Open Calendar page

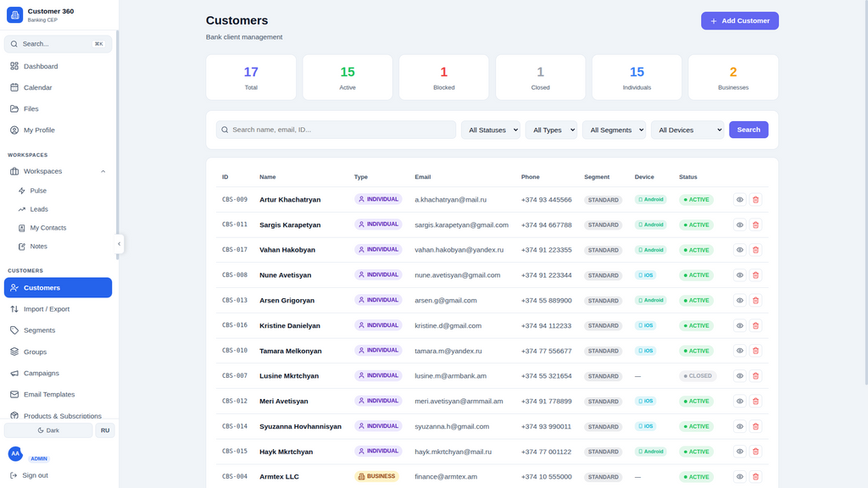pos(58,87)
